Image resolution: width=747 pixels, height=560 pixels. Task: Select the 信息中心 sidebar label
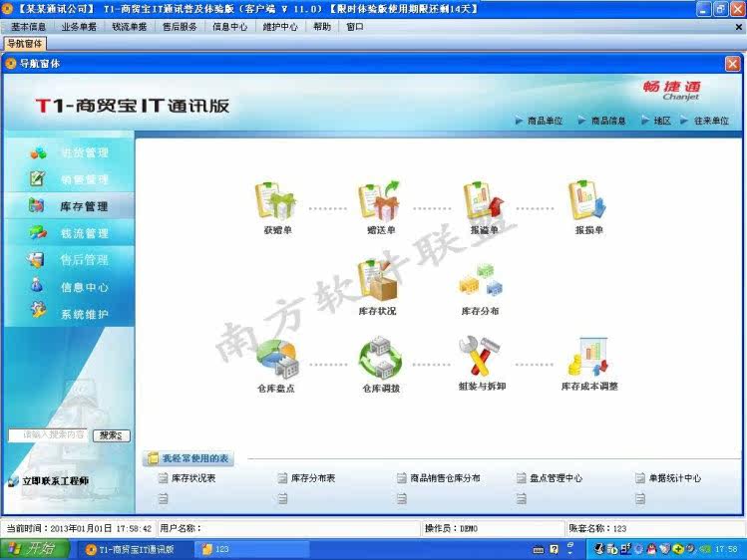point(85,287)
